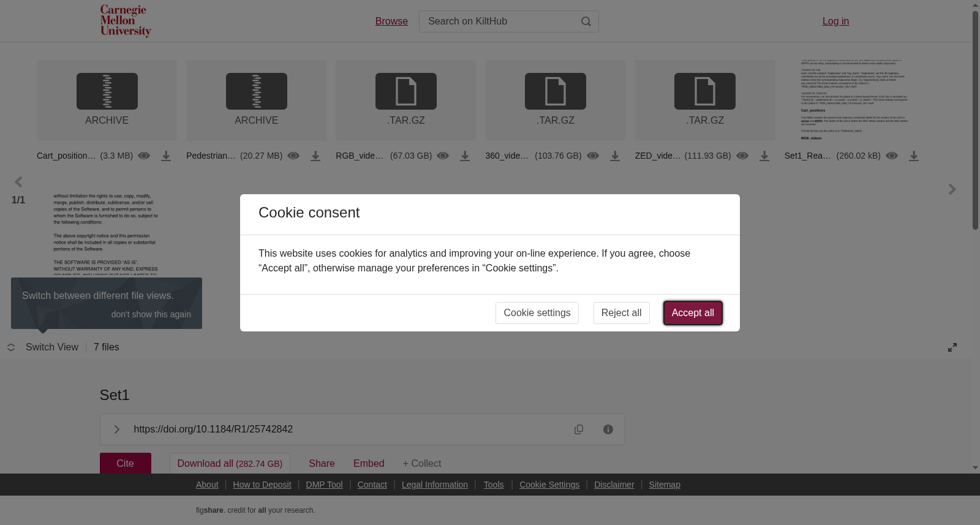
Task: Open How to Deposit footer link
Action: (262, 485)
